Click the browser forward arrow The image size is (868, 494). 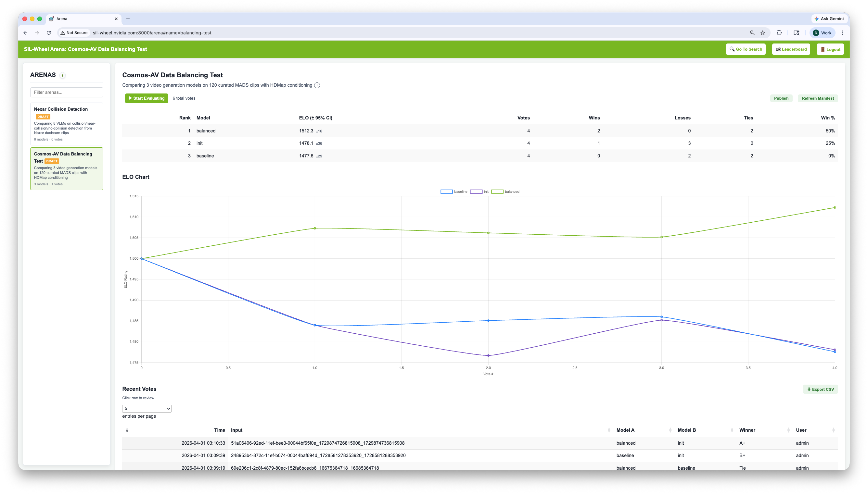click(x=37, y=33)
